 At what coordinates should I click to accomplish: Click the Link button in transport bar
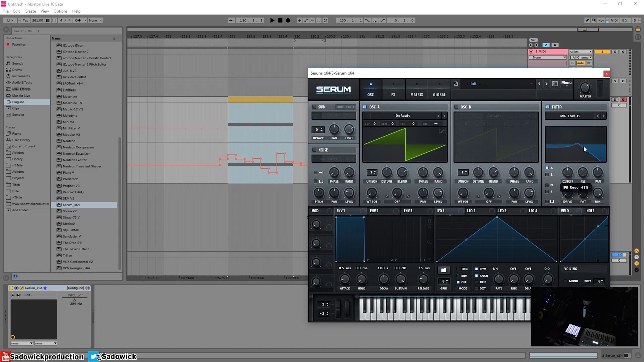(x=10, y=20)
